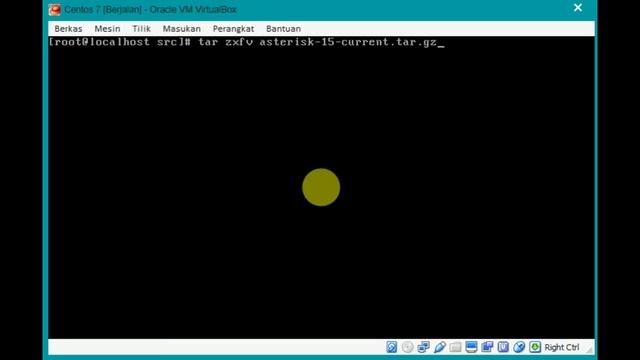Click the hard disk activity status icon
This screenshot has height=360, width=640.
pos(391,347)
